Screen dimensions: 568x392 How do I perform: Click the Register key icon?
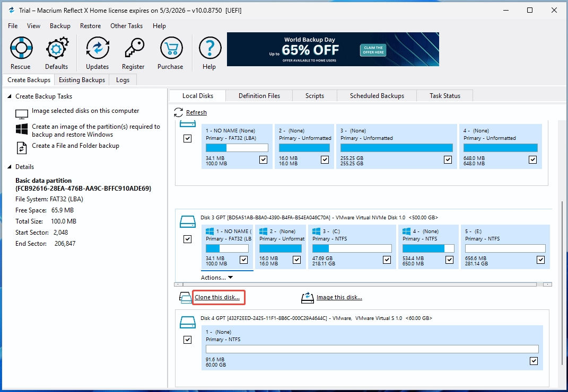point(134,48)
